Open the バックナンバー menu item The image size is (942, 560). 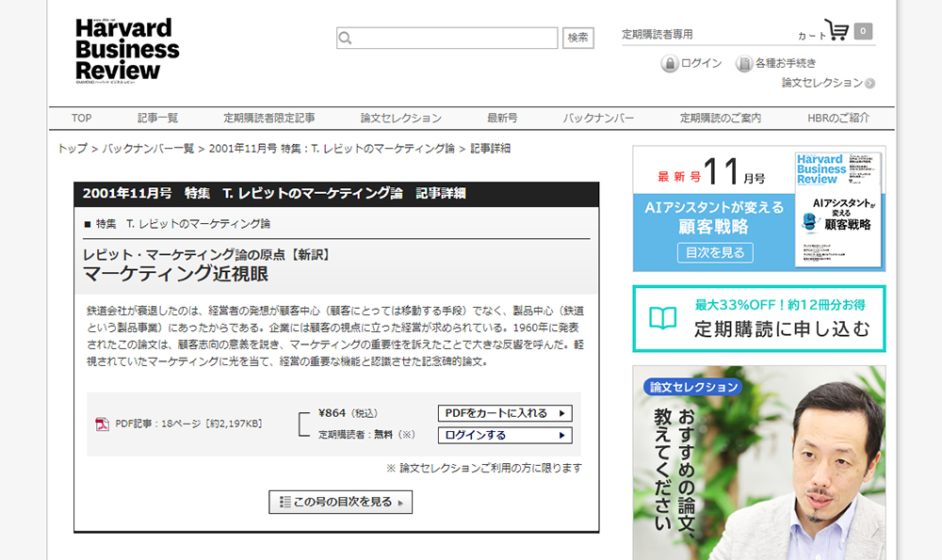click(x=598, y=119)
